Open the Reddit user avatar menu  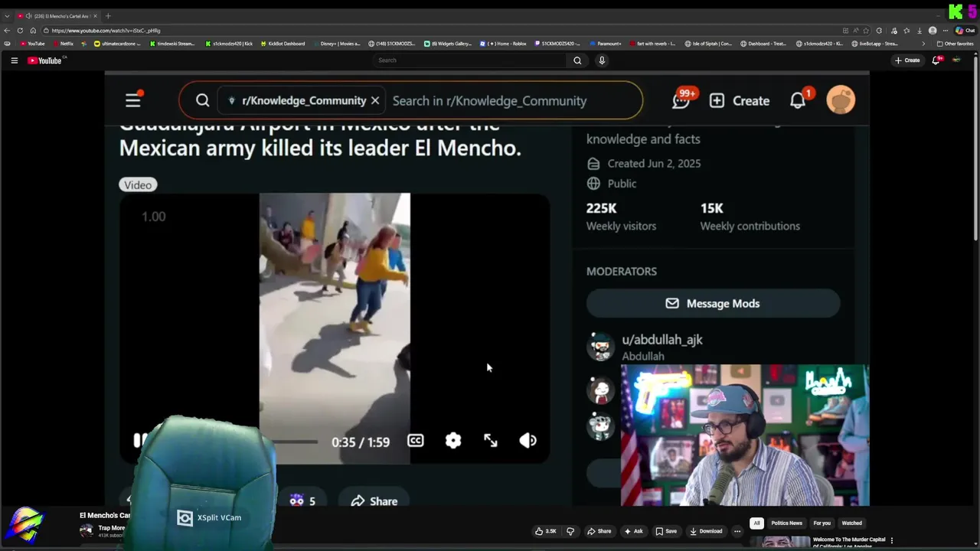click(x=841, y=100)
